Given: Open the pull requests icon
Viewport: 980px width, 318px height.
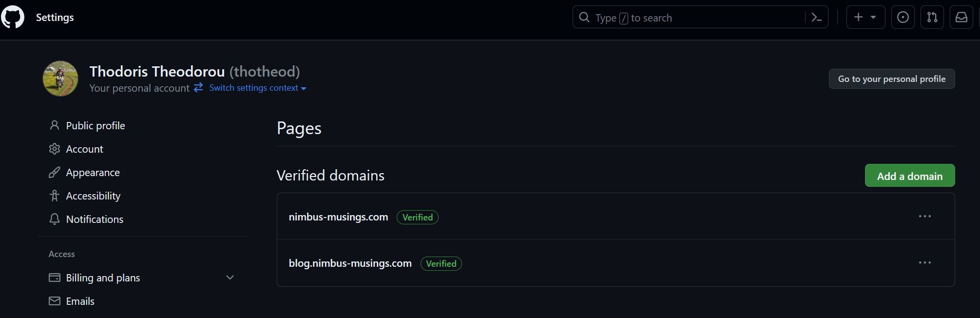Looking at the screenshot, I should click(x=932, y=18).
